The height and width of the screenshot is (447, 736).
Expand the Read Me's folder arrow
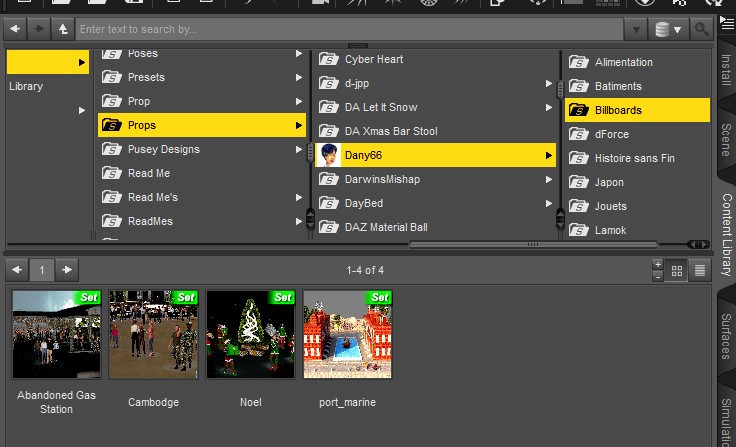tap(299, 197)
